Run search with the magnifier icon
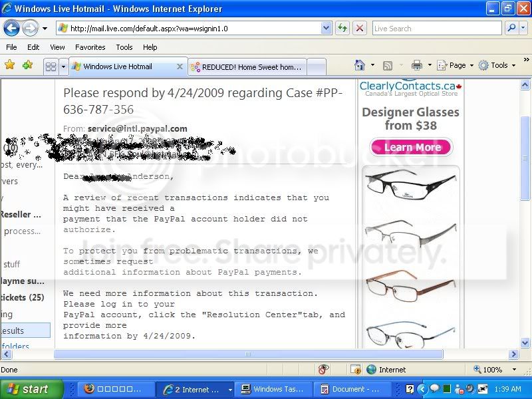 click(511, 28)
